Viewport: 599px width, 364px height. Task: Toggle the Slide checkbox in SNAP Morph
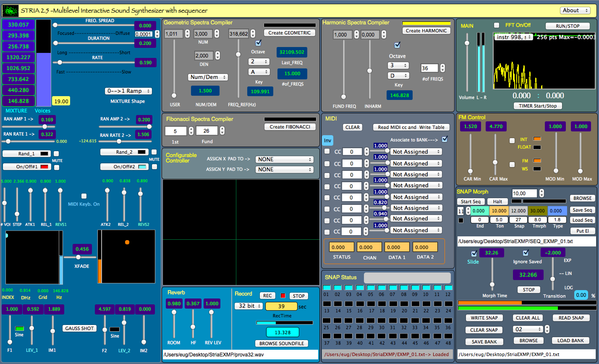pyautogui.click(x=474, y=254)
